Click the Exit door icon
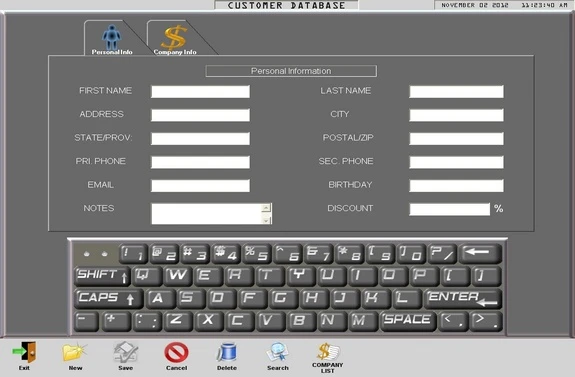Viewport: 575px width, 377px height. (x=24, y=352)
